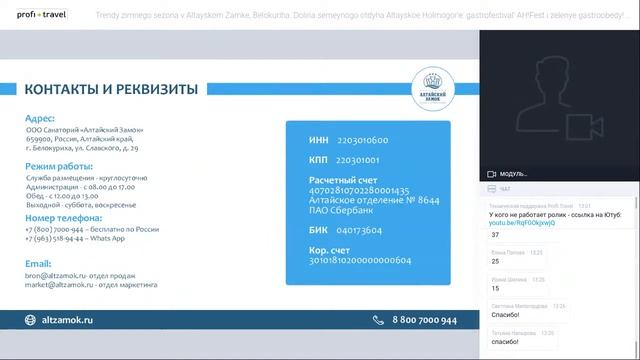Click the ПАО Сбербанк text

coord(341,210)
